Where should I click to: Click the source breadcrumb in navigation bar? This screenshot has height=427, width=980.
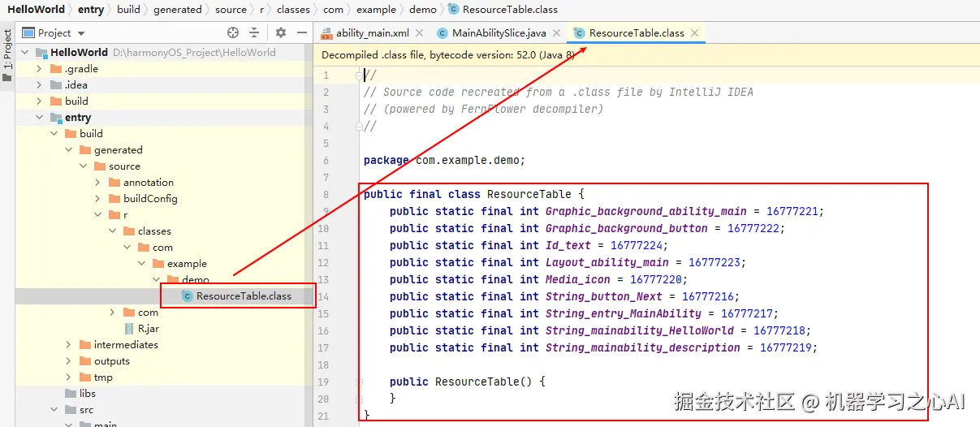[x=231, y=10]
